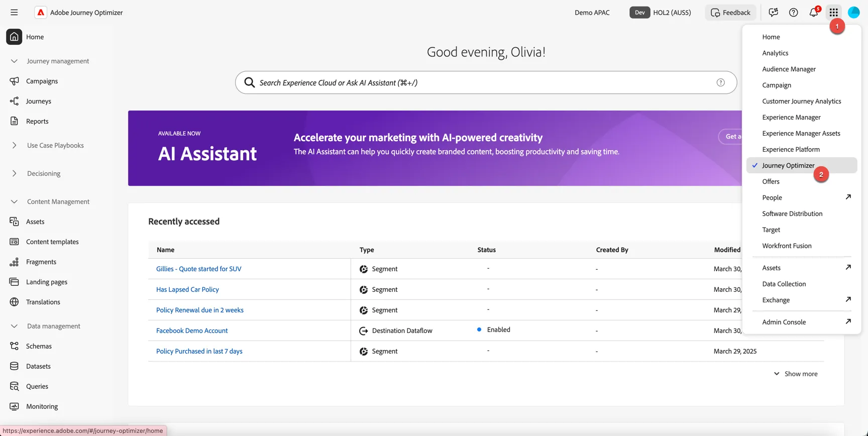Click the Monitoring icon
This screenshot has width=868, height=436.
(x=14, y=406)
